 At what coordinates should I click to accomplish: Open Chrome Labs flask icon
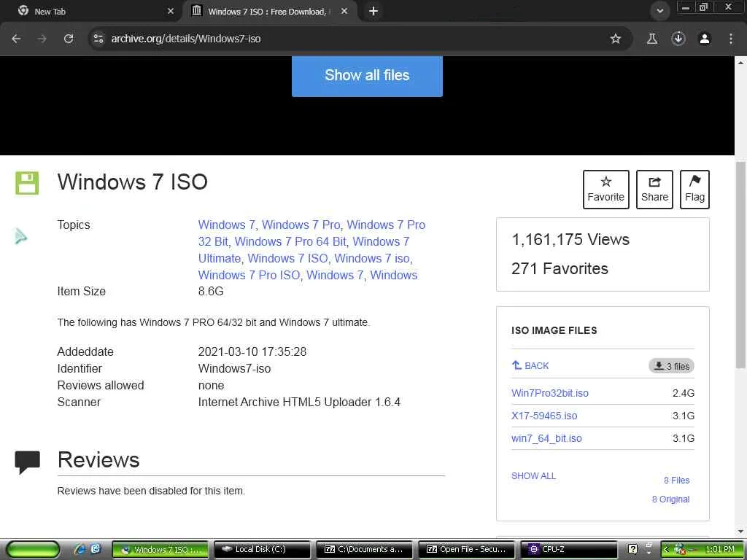pyautogui.click(x=652, y=39)
